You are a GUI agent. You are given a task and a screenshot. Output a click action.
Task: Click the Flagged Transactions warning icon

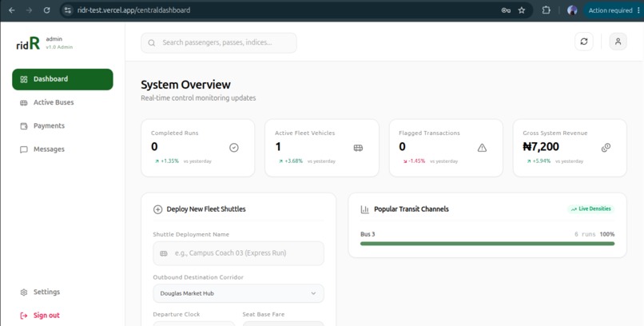point(482,148)
